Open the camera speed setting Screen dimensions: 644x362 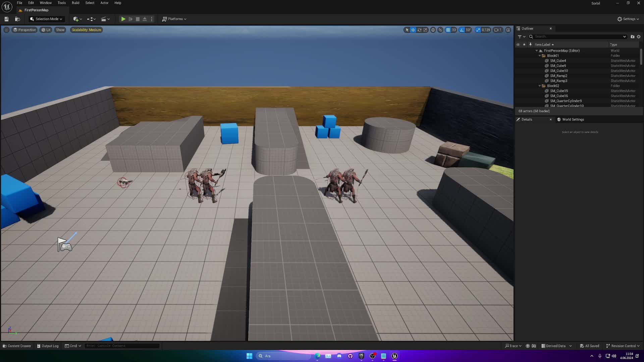(498, 30)
